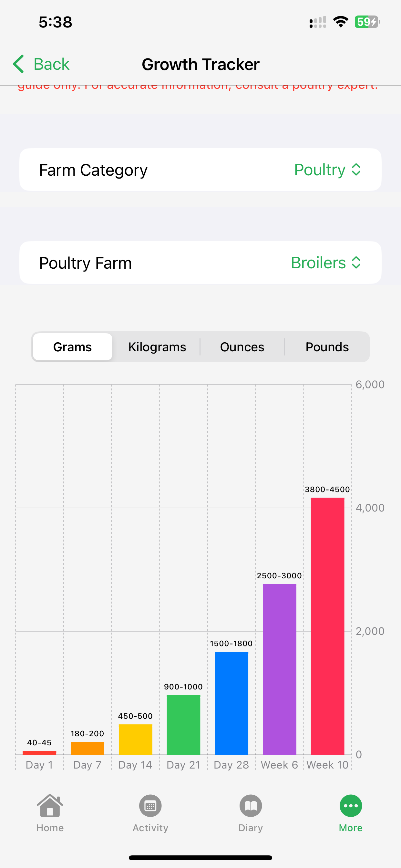Switch weight units to Pounds
This screenshot has width=401, height=868.
click(x=327, y=347)
